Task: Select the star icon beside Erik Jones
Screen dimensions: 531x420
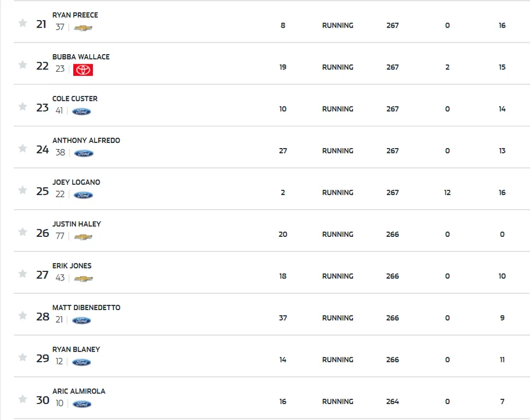Action: pos(22,273)
